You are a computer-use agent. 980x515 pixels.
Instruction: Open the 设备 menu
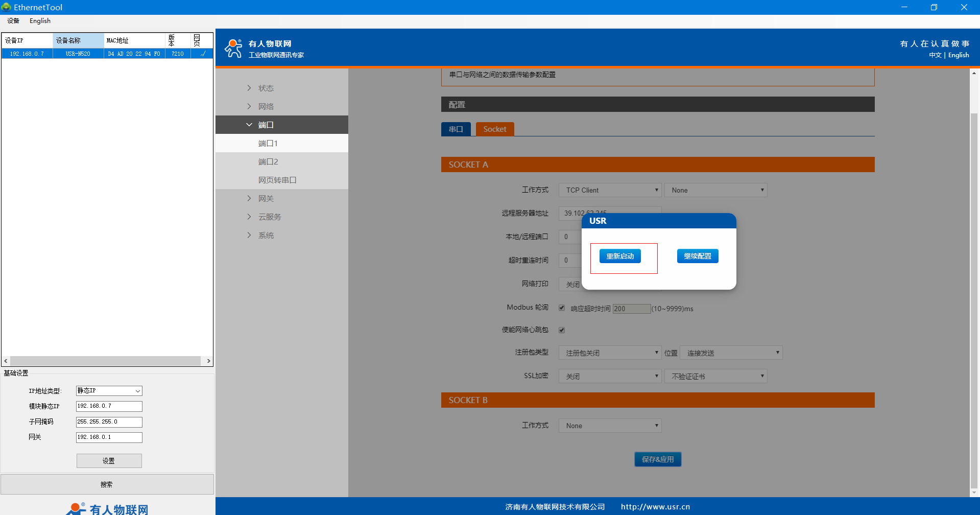[13, 21]
